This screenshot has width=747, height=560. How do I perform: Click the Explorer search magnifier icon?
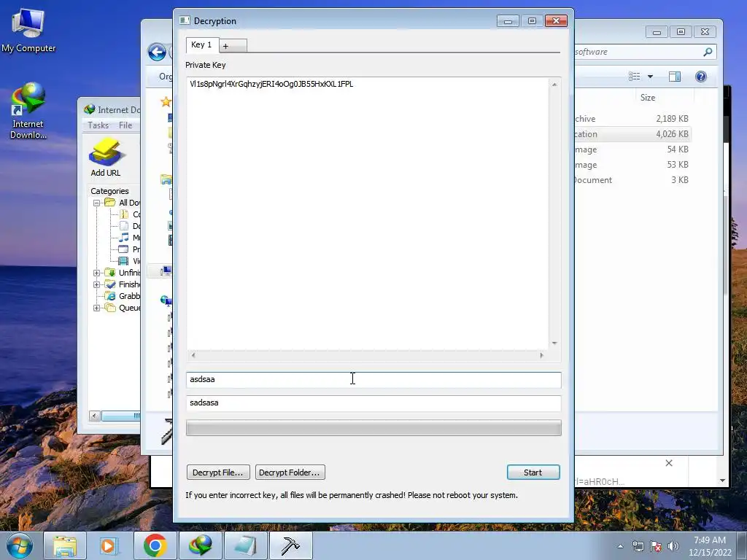tap(708, 52)
